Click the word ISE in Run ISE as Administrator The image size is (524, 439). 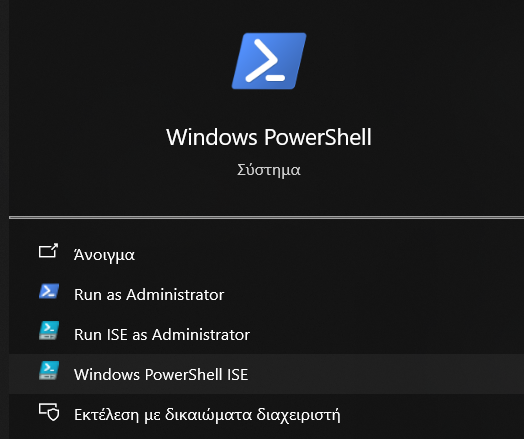(117, 334)
